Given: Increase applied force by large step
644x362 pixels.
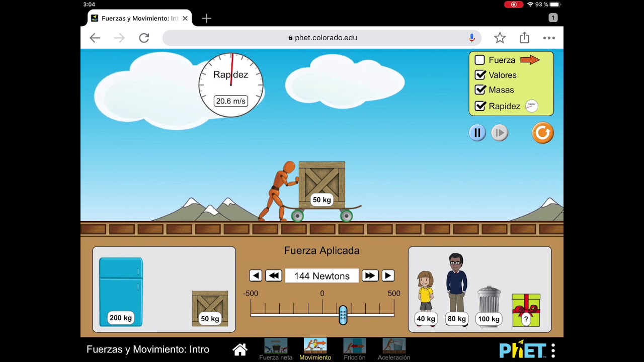Looking at the screenshot, I should (x=370, y=276).
